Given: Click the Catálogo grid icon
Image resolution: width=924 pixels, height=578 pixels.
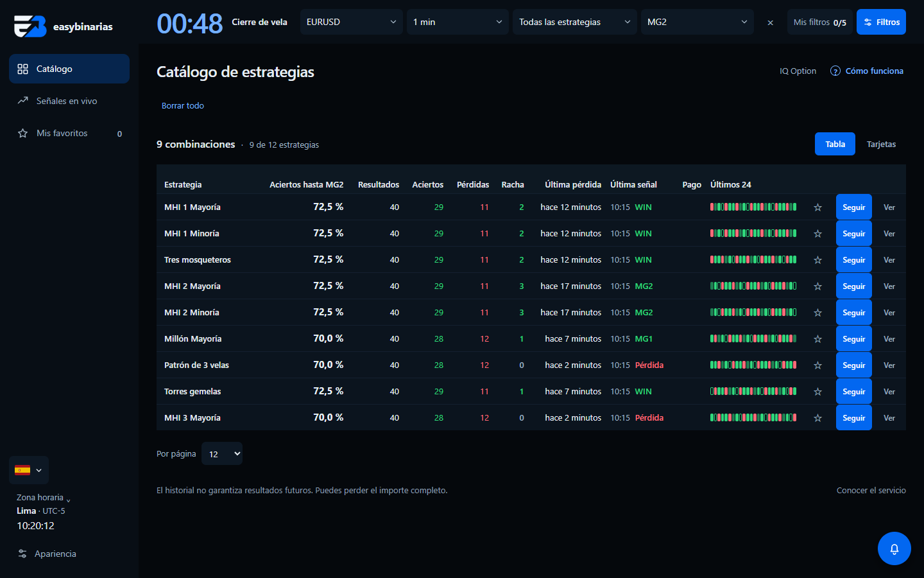Looking at the screenshot, I should click(x=23, y=69).
